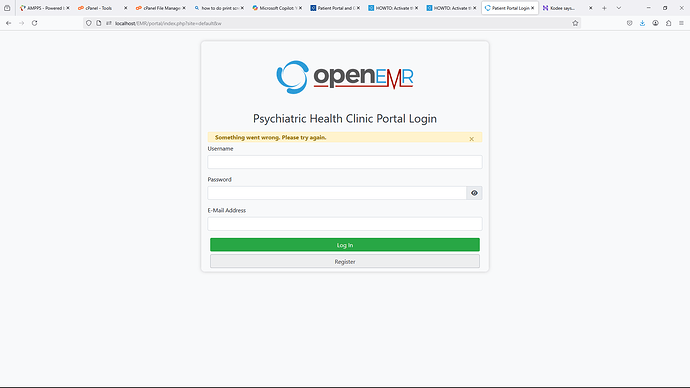Bookmark this page with the star icon
The height and width of the screenshot is (388, 690).
[575, 23]
